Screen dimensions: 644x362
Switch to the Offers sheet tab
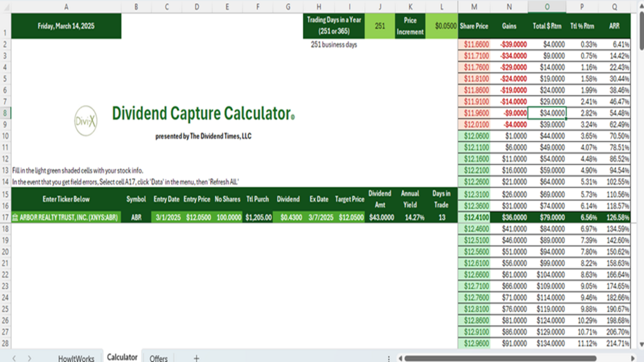(158, 358)
